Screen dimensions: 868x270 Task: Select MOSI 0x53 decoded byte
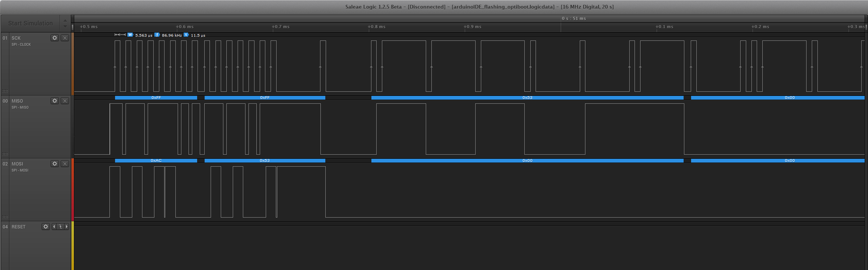(x=265, y=161)
